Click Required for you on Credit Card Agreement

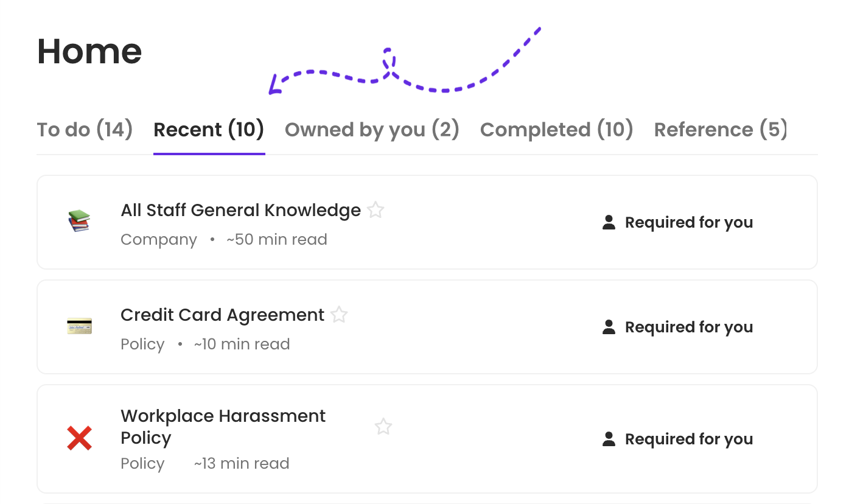(688, 327)
